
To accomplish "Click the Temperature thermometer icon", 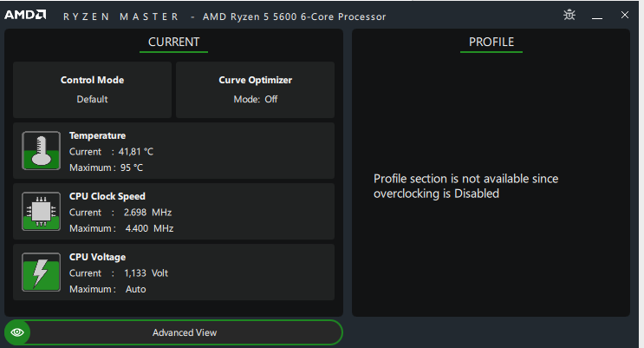I will click(39, 150).
